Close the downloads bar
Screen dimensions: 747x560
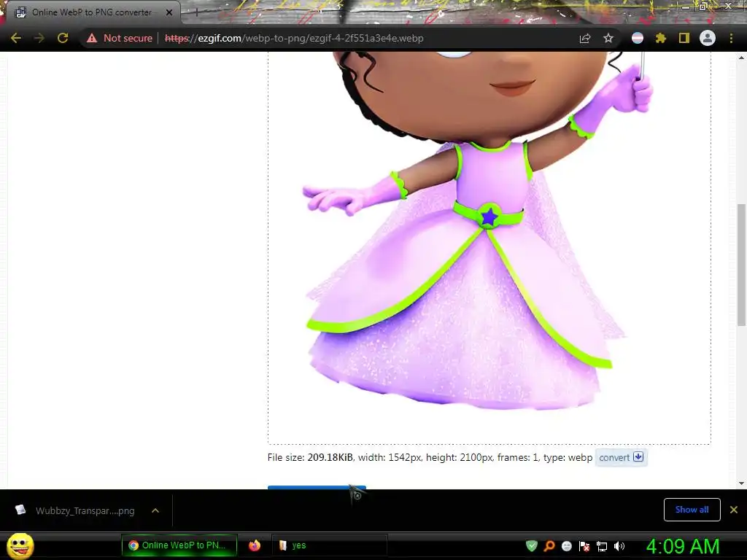click(x=734, y=510)
